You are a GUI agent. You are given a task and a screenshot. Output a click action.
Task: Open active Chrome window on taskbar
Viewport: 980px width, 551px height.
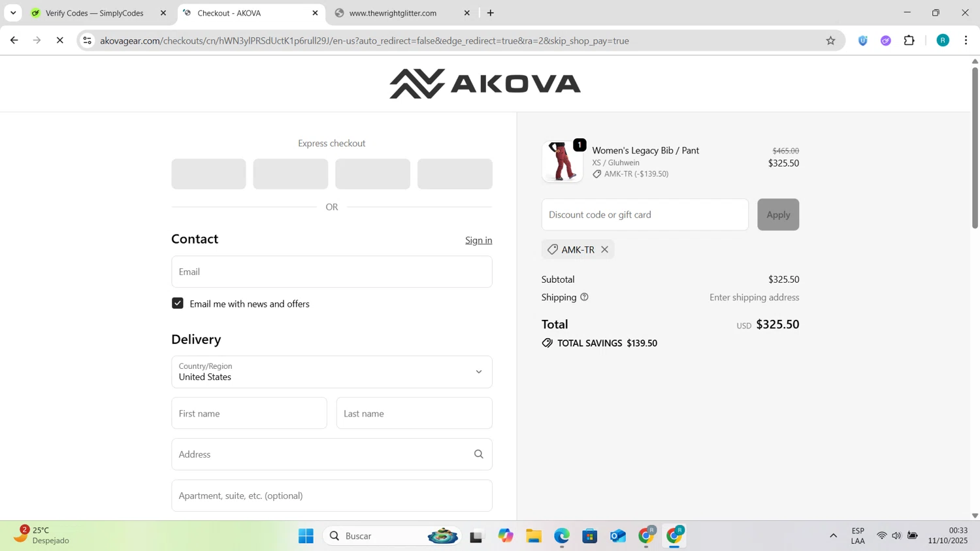(x=675, y=536)
